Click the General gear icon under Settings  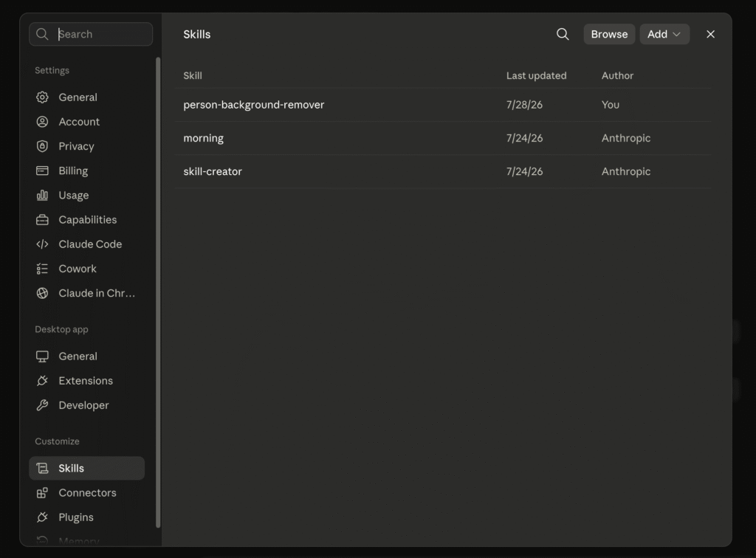pos(42,97)
